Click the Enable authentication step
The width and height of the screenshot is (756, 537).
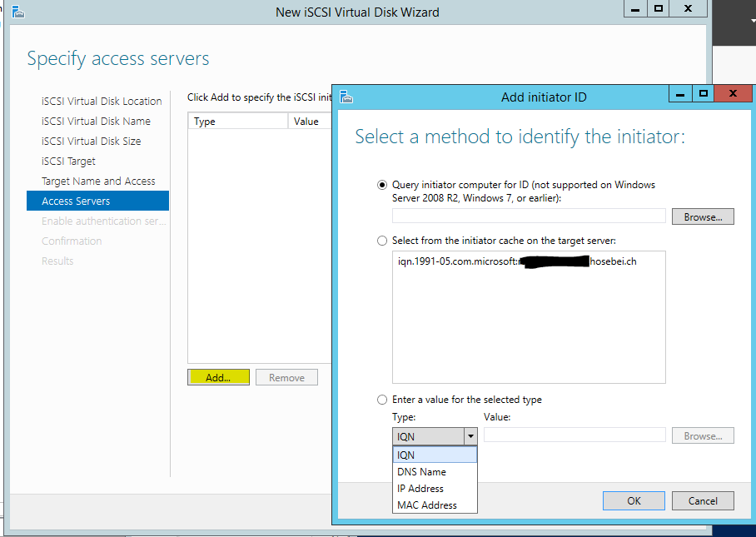104,221
